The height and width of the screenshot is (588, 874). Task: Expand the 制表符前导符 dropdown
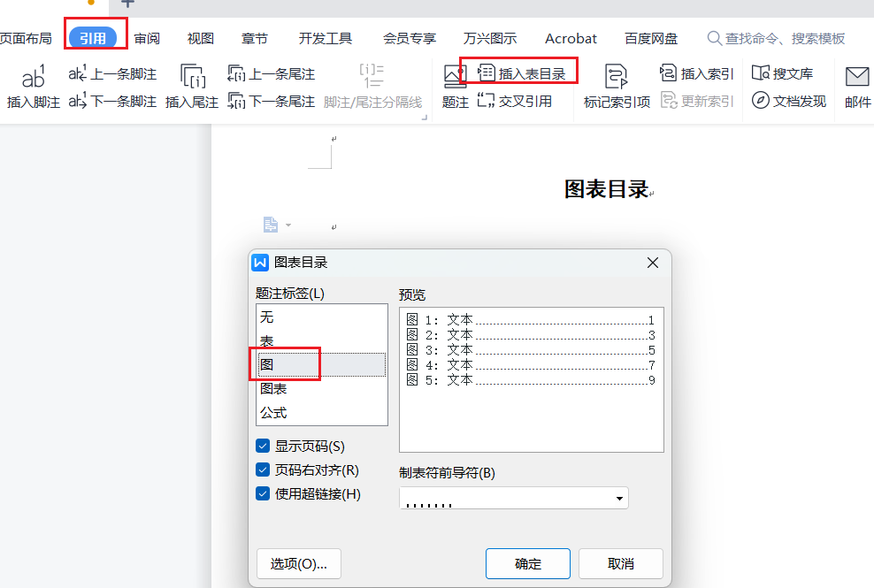(618, 499)
